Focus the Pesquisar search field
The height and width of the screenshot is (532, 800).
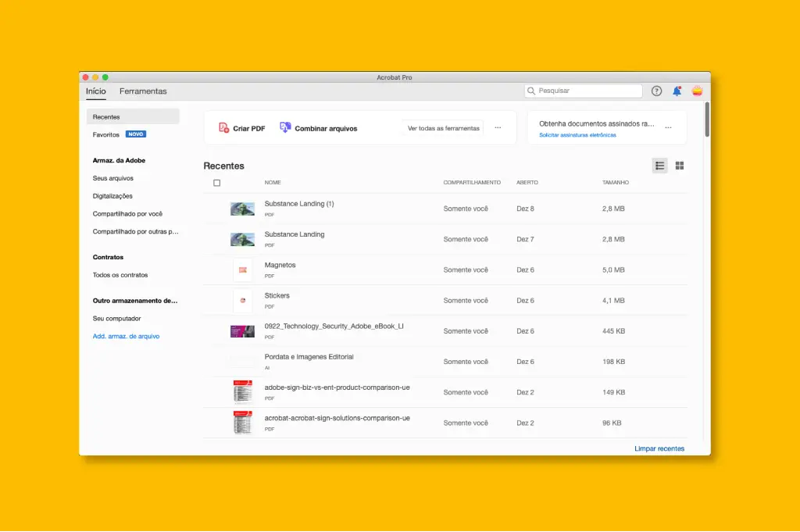tap(583, 91)
